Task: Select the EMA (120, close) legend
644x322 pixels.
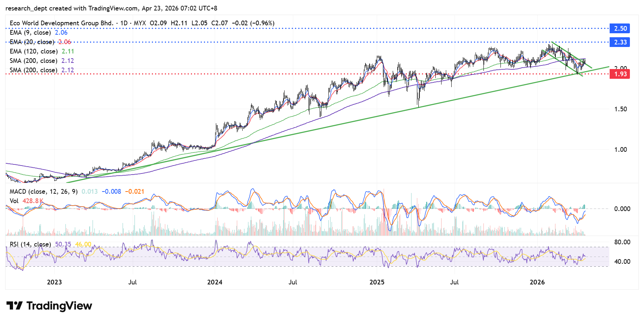Action: 34,51
